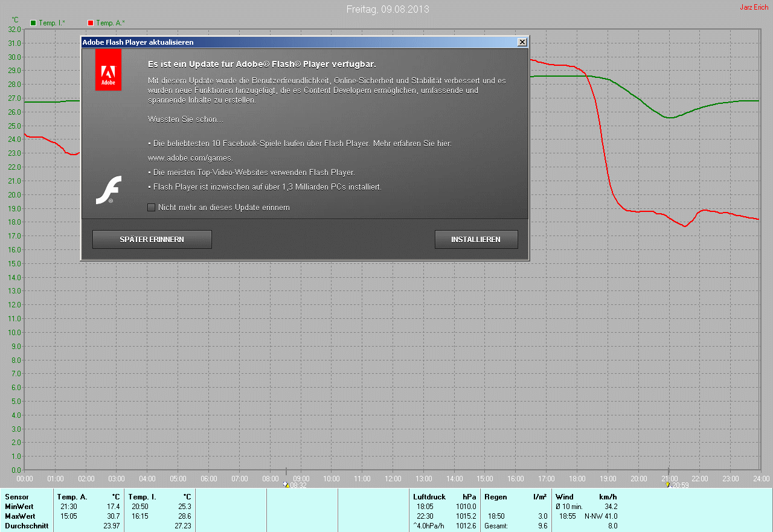
Task: Click the indoor minimum value '25.3'
Action: 184,507
